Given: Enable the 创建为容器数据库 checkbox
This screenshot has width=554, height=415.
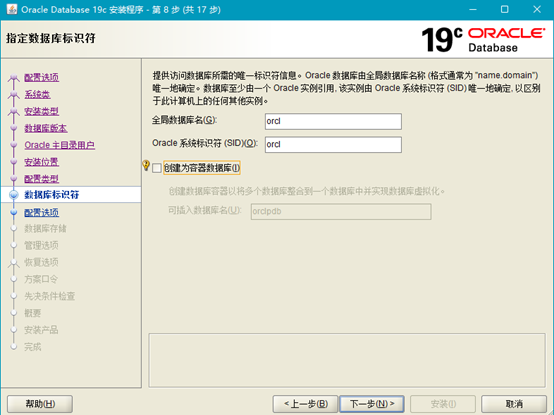Looking at the screenshot, I should (157, 168).
